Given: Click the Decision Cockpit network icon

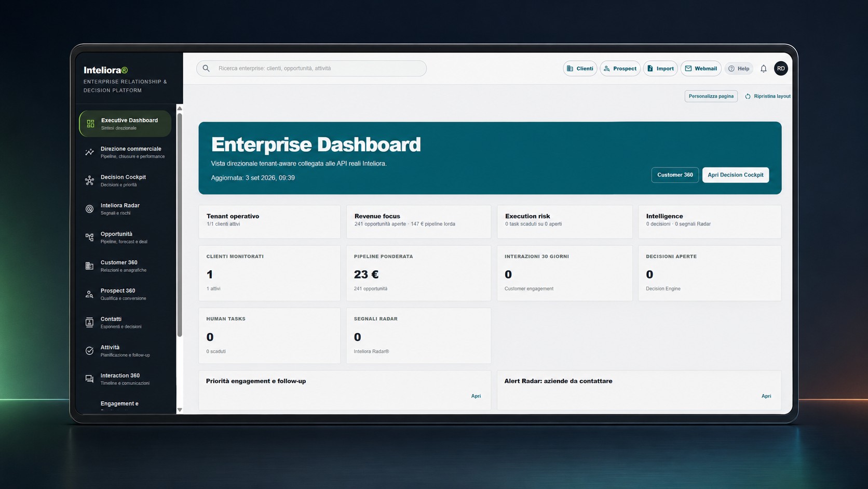Looking at the screenshot, I should tap(89, 180).
